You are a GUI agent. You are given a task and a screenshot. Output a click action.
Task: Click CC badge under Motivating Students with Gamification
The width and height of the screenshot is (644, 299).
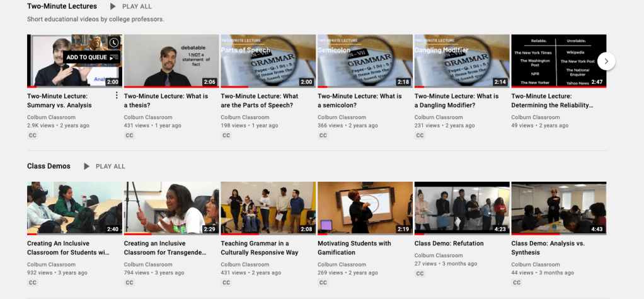pyautogui.click(x=323, y=283)
